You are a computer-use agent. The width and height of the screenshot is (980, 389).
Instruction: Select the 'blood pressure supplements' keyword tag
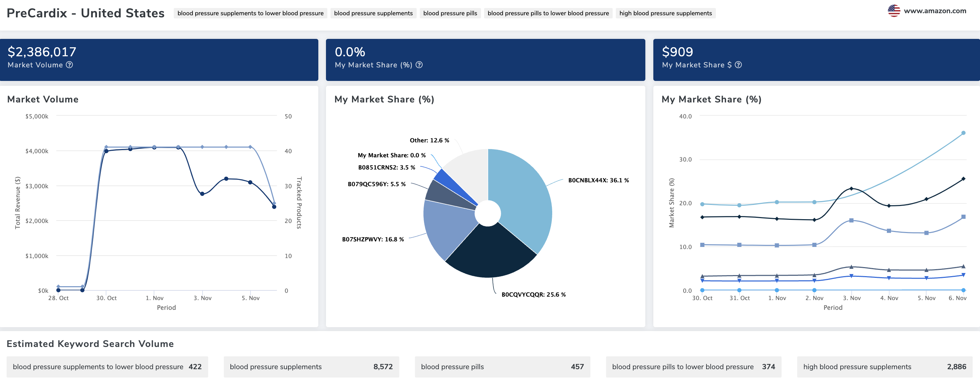(x=373, y=13)
